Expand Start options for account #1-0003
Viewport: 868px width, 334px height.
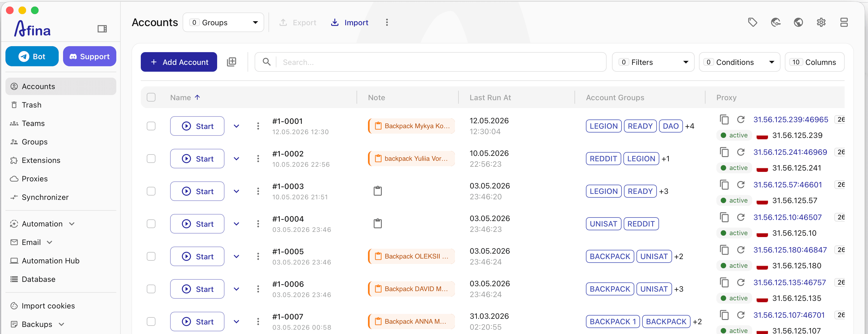(x=236, y=191)
